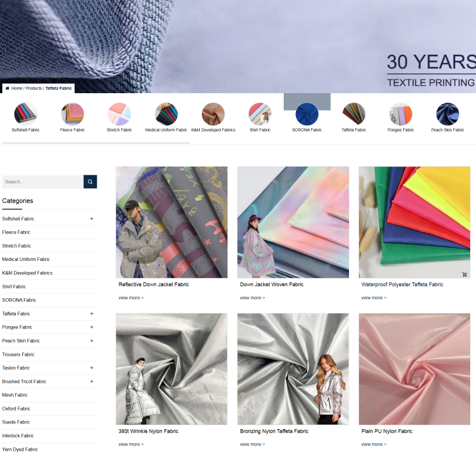
Task: Expand Brushed Tricot Fabric plus sign
Action: click(x=91, y=381)
